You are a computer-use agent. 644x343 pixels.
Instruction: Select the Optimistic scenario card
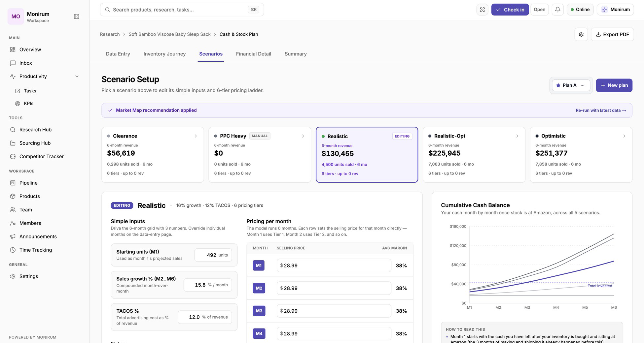(x=581, y=155)
